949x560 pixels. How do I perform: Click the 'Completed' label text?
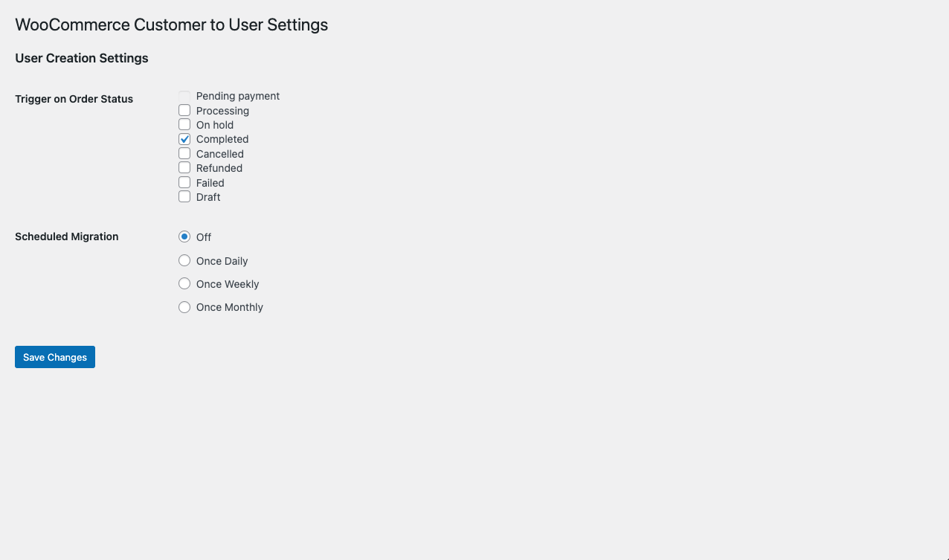click(x=222, y=139)
